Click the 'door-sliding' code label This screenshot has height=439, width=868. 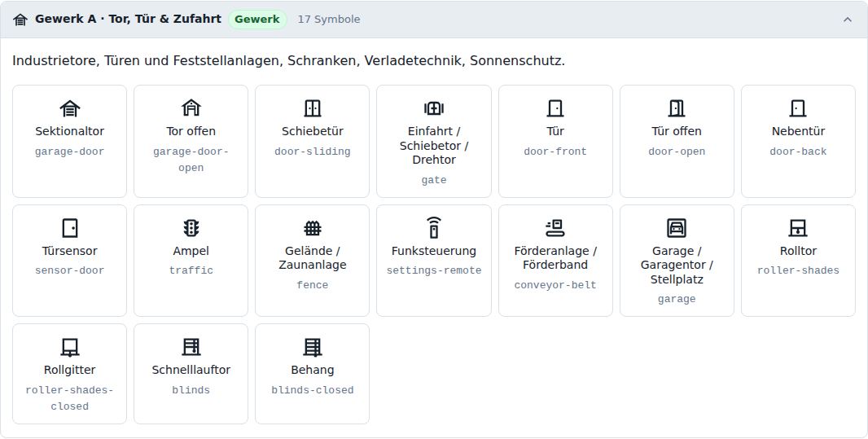(312, 151)
